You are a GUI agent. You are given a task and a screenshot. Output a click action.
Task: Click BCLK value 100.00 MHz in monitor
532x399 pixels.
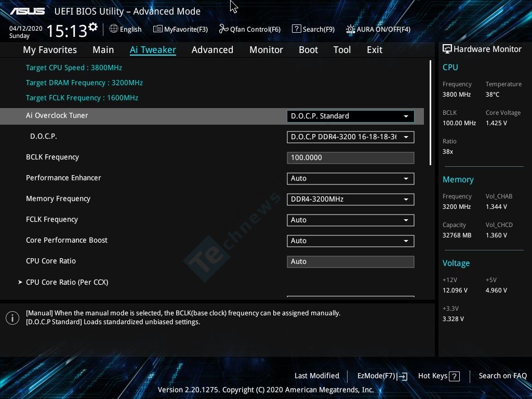tap(459, 123)
